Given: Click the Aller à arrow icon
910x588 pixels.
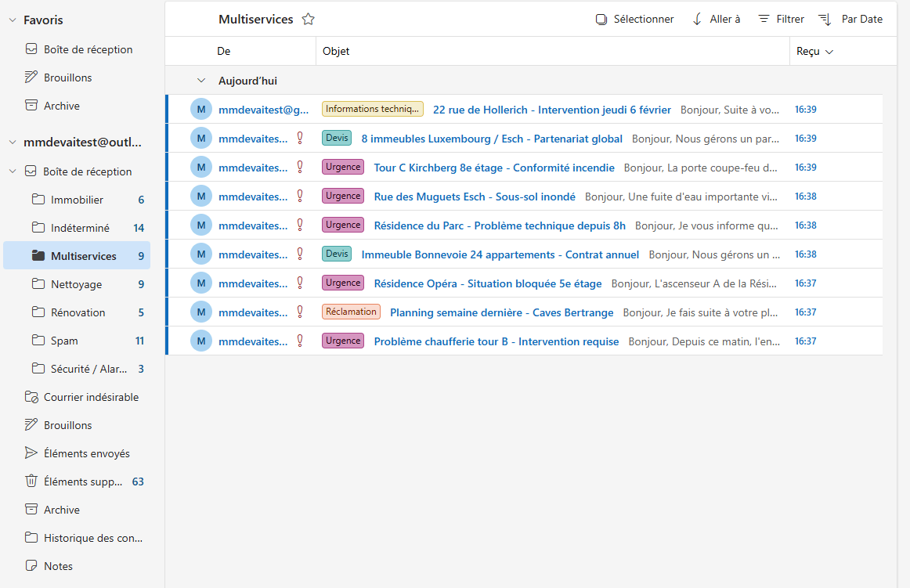Looking at the screenshot, I should click(x=697, y=19).
